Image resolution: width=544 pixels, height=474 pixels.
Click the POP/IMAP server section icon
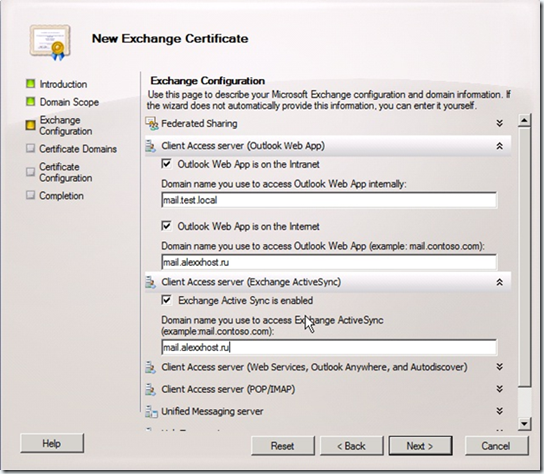coord(150,389)
